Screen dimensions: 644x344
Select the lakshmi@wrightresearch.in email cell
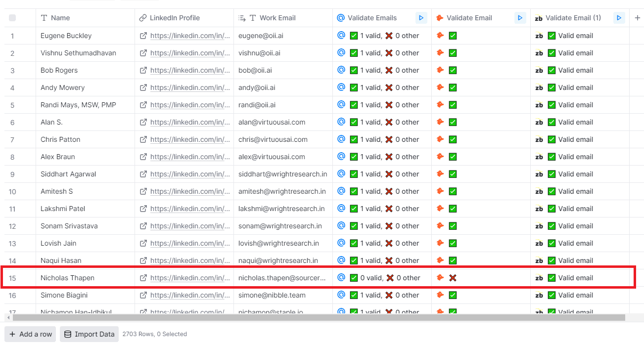281,209
